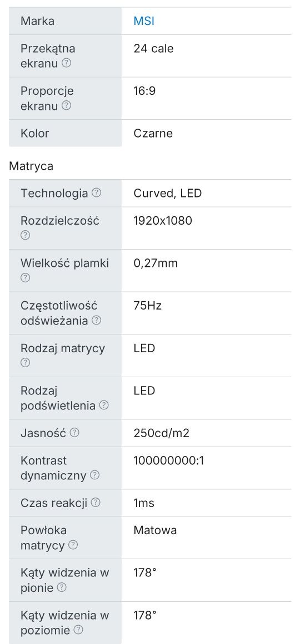Image resolution: width=300 pixels, height=644 pixels.
Task: Open the MSI brand link
Action: point(144,21)
